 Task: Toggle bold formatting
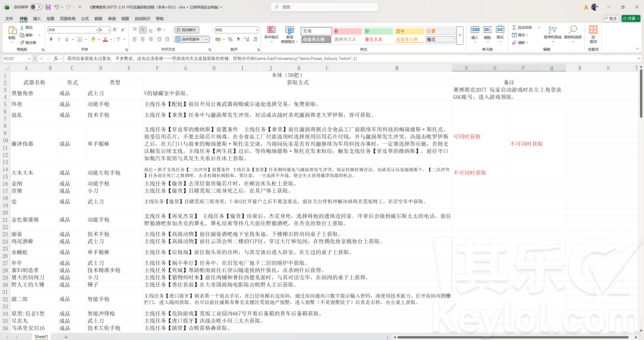point(51,39)
